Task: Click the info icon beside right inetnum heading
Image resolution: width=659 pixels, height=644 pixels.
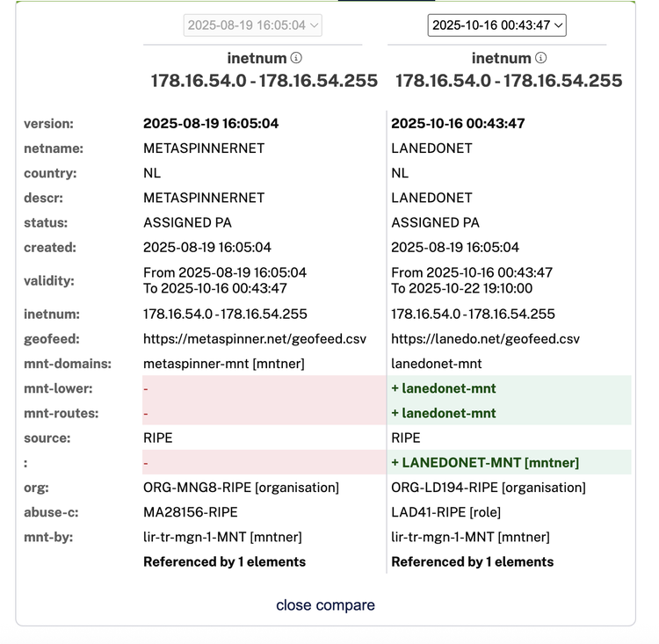Action: pos(541,58)
